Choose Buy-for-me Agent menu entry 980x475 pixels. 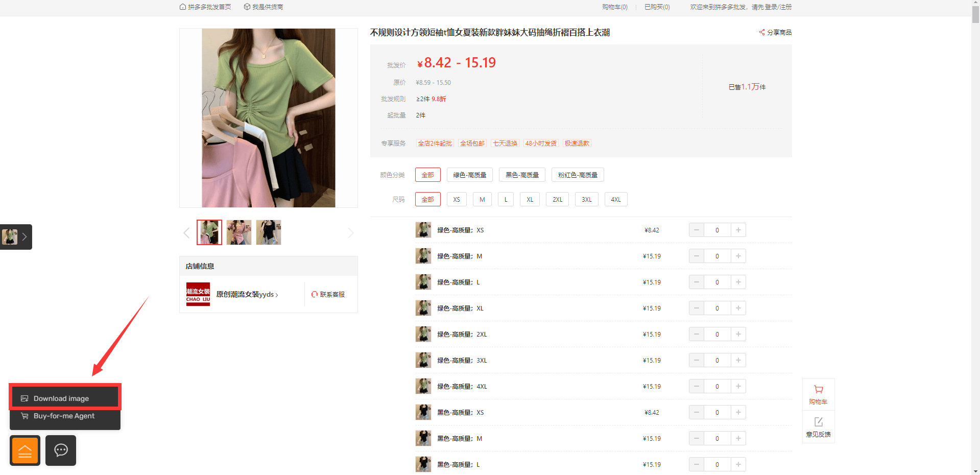coord(65,416)
